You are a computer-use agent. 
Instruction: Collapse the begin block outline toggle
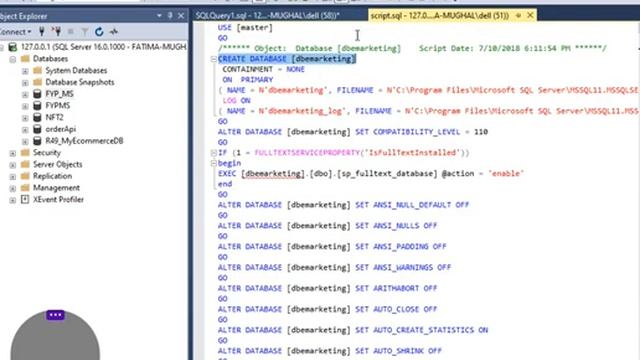pyautogui.click(x=213, y=163)
